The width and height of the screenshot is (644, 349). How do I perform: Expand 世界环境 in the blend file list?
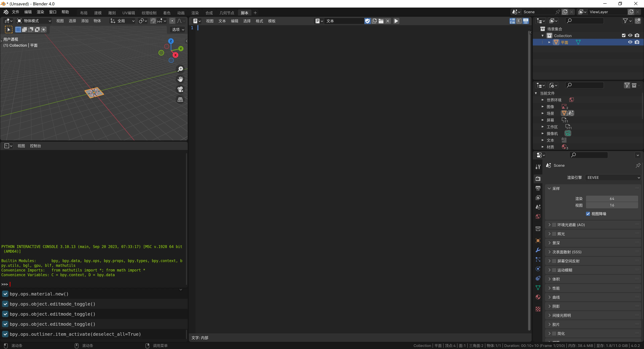point(543,99)
